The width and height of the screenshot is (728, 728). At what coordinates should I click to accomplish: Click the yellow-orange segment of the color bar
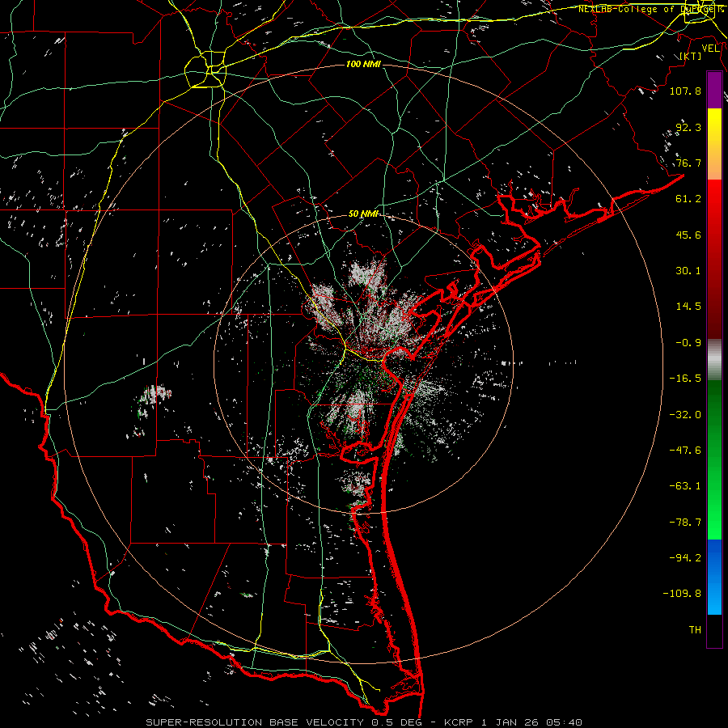click(714, 144)
